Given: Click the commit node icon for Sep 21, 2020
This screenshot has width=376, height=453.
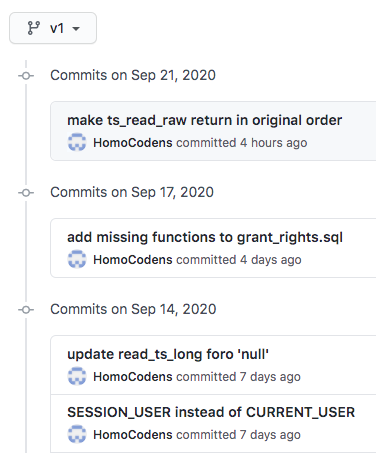Looking at the screenshot, I should click(26, 76).
